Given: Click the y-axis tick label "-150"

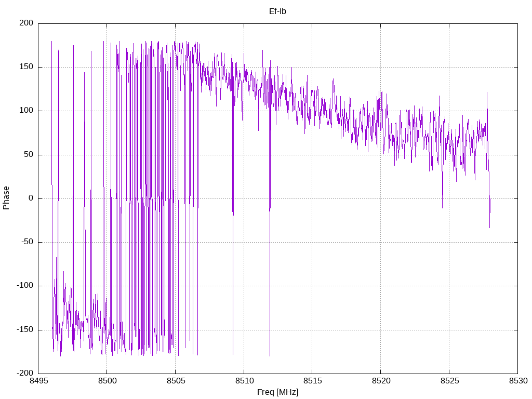Looking at the screenshot, I should pos(25,329).
